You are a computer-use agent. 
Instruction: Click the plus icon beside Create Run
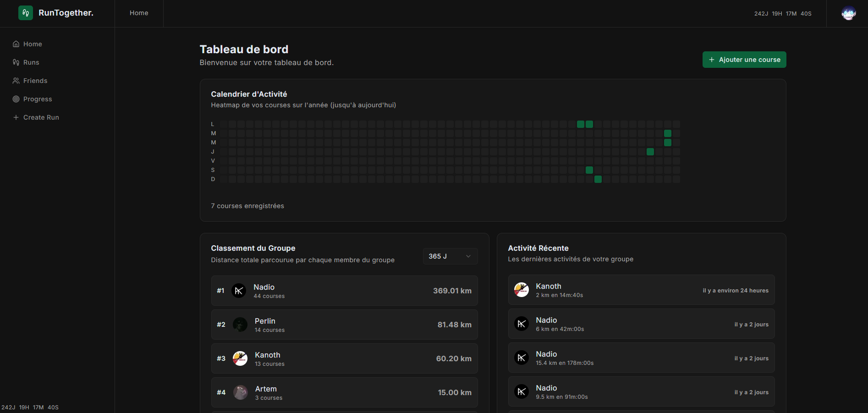16,117
